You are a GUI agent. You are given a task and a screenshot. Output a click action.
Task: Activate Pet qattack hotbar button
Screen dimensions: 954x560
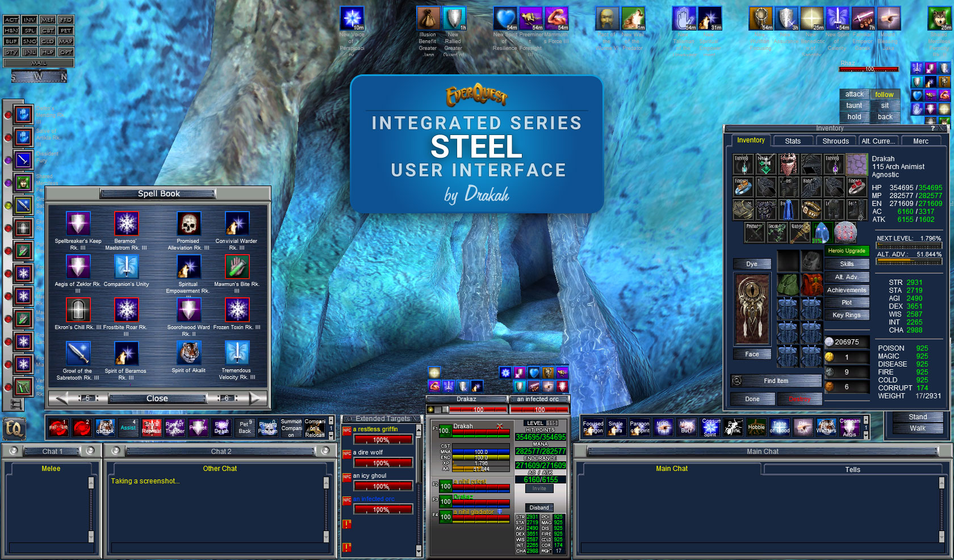[105, 427]
